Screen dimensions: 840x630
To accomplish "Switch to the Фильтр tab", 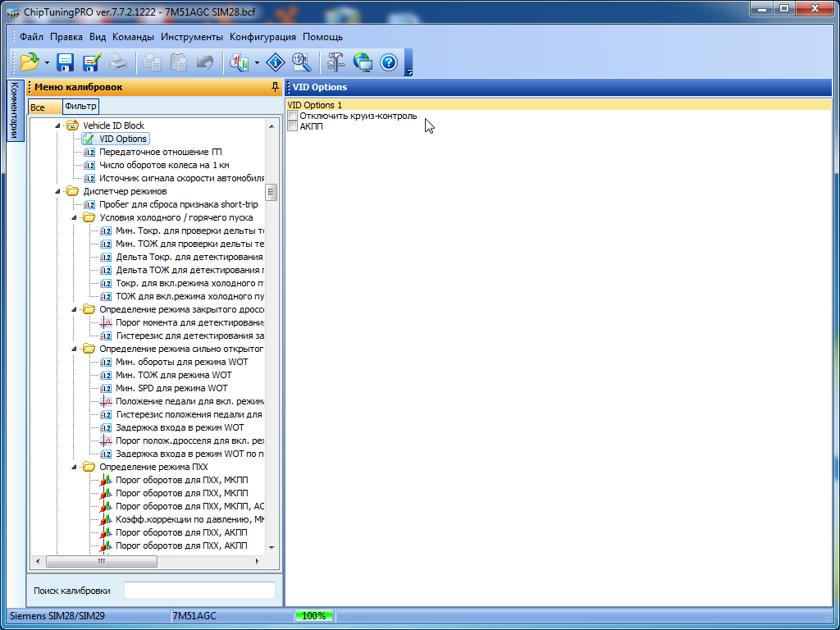I will pos(80,107).
